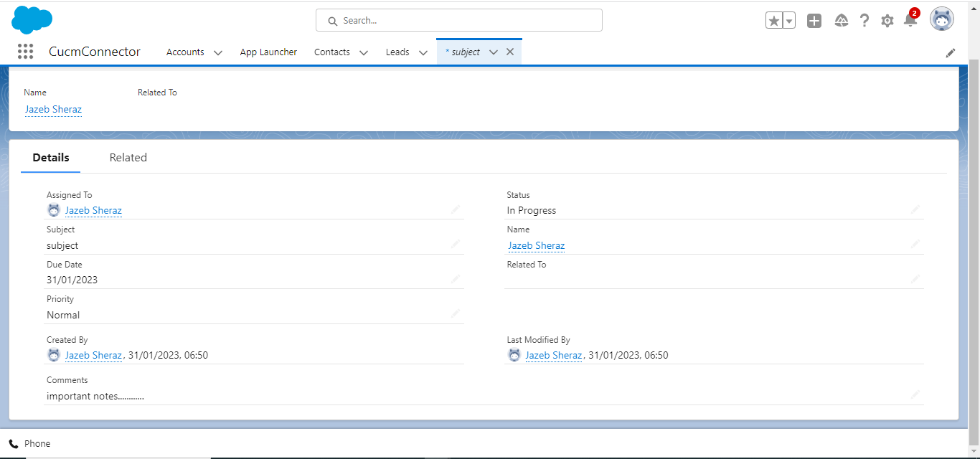Open Jazeb Sheraz Assigned To link
The image size is (980, 459).
pyautogui.click(x=93, y=210)
